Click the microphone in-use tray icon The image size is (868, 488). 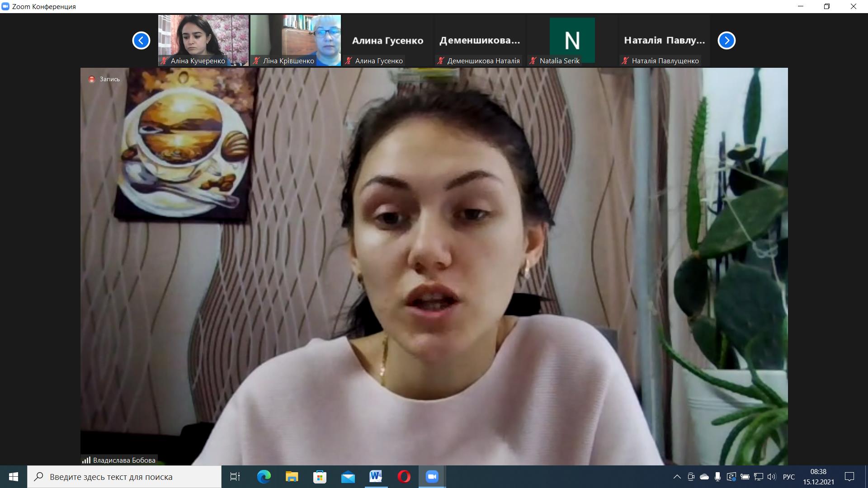pos(717,477)
